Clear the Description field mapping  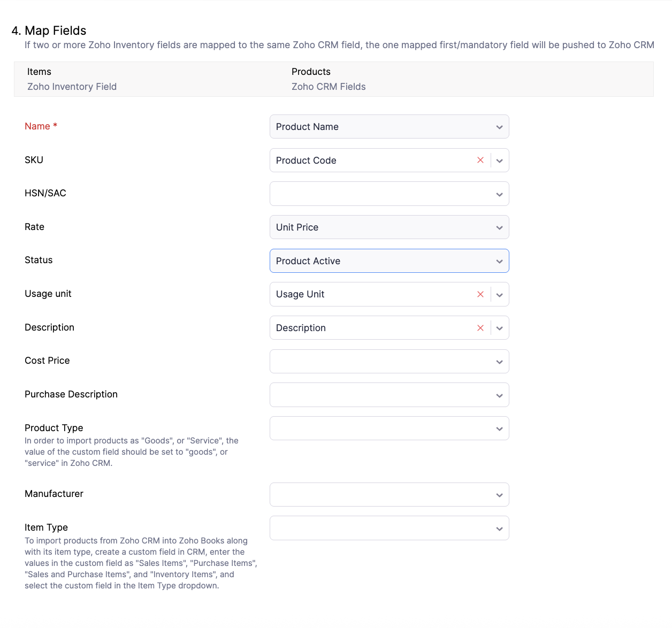click(480, 328)
